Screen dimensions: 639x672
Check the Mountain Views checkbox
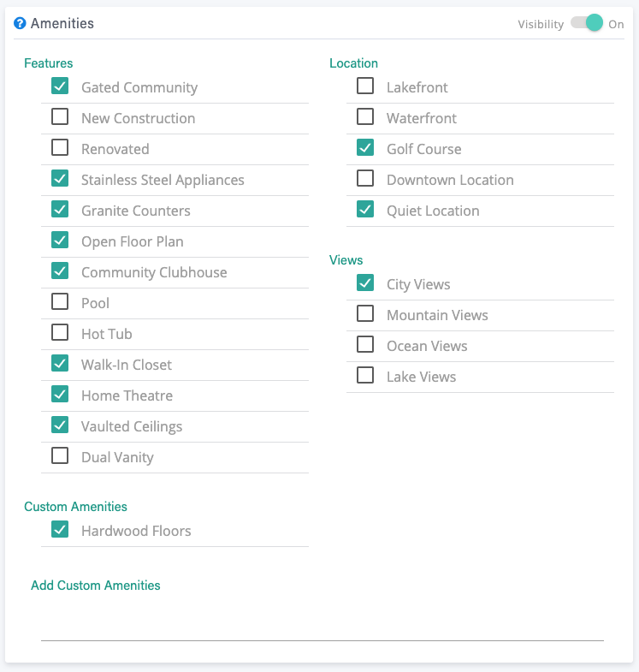coord(365,313)
